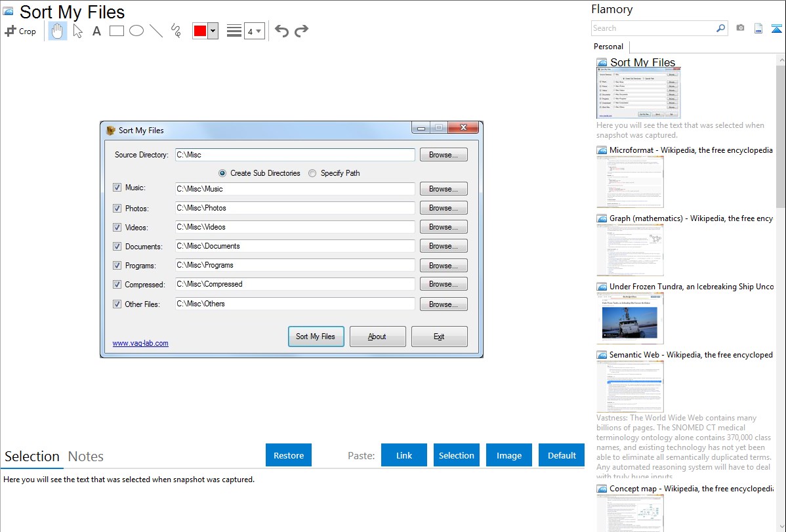Viewport: 786px width, 532px height.
Task: Open the line width 4 dropdown
Action: pos(255,31)
